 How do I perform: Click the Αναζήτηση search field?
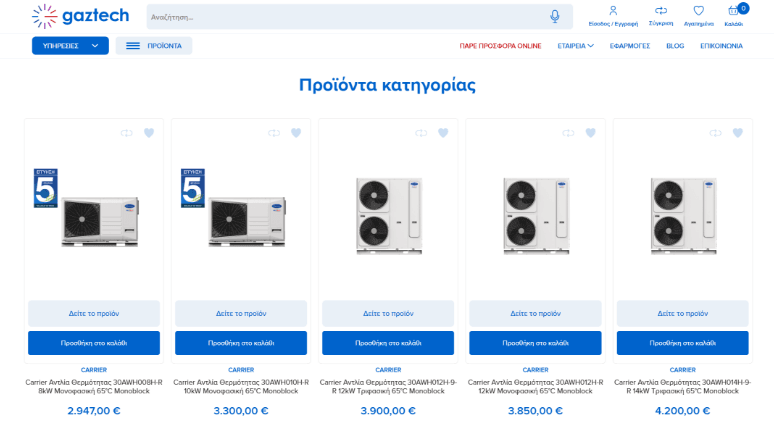point(346,17)
